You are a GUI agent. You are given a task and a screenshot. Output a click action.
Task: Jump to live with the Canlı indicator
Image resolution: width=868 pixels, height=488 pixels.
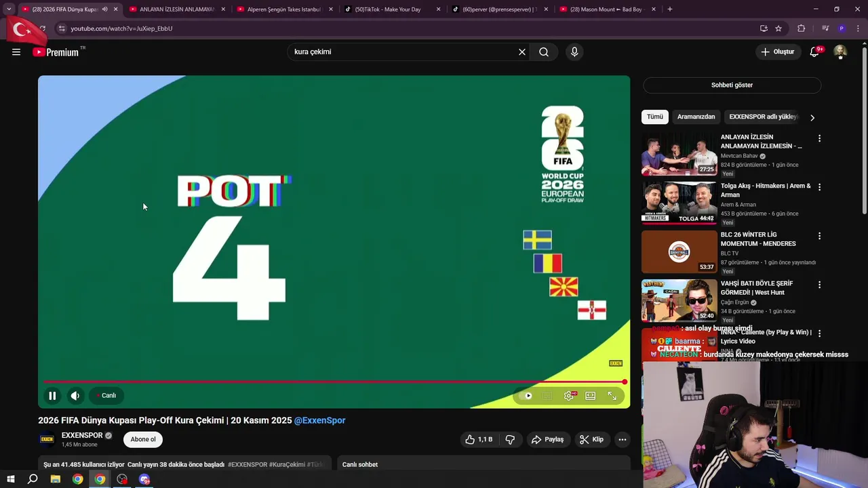point(106,396)
